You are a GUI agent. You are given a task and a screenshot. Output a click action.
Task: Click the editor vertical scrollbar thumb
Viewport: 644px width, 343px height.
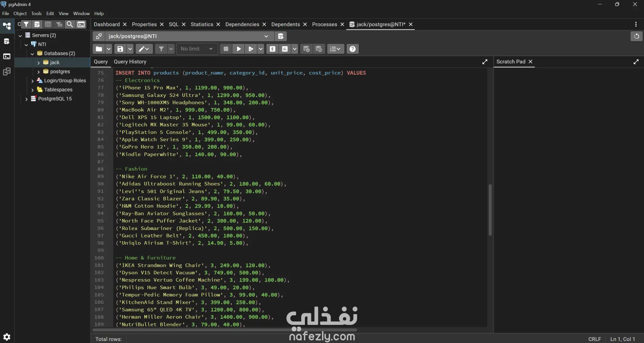pos(490,210)
